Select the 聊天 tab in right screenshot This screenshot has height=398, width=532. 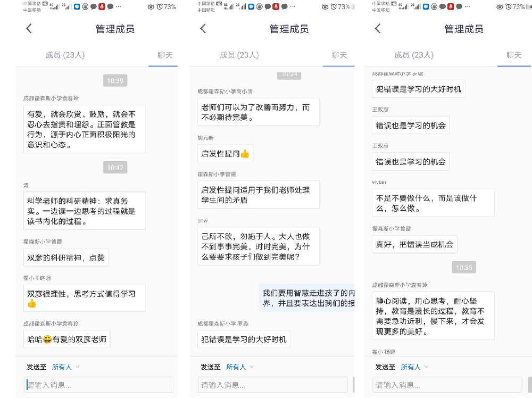[x=514, y=55]
